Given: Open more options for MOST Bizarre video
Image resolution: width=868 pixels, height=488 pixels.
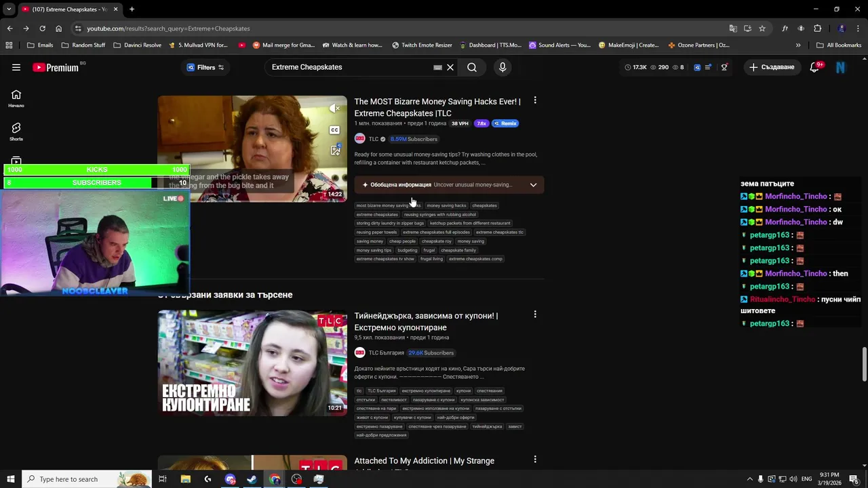Looking at the screenshot, I should [x=535, y=100].
